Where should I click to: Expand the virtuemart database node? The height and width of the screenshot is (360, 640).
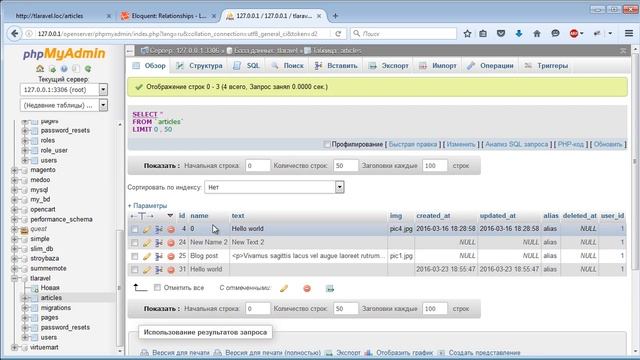tap(15, 347)
